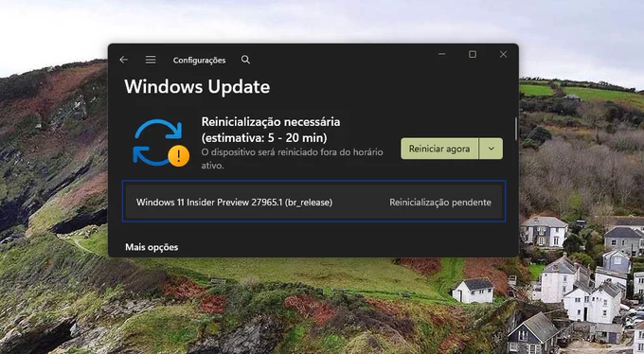Minimize the Configurações window

442,54
